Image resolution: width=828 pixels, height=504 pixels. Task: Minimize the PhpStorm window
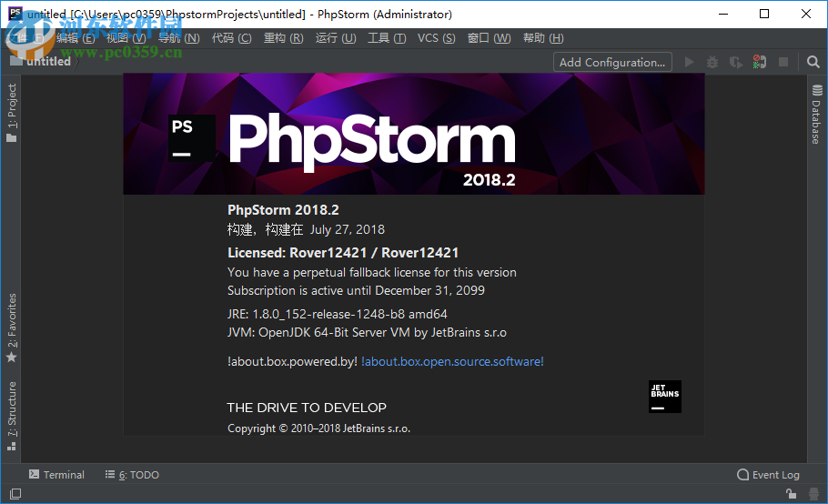coord(723,14)
